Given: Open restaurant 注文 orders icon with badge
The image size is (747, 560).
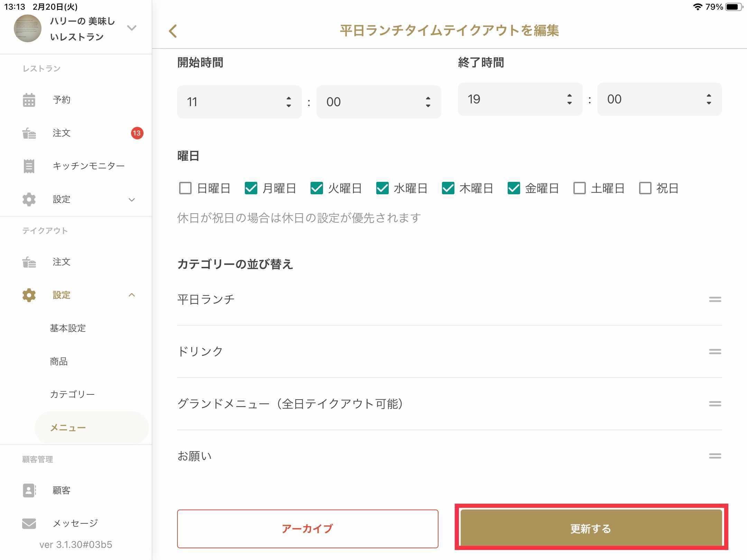Looking at the screenshot, I should click(x=29, y=133).
